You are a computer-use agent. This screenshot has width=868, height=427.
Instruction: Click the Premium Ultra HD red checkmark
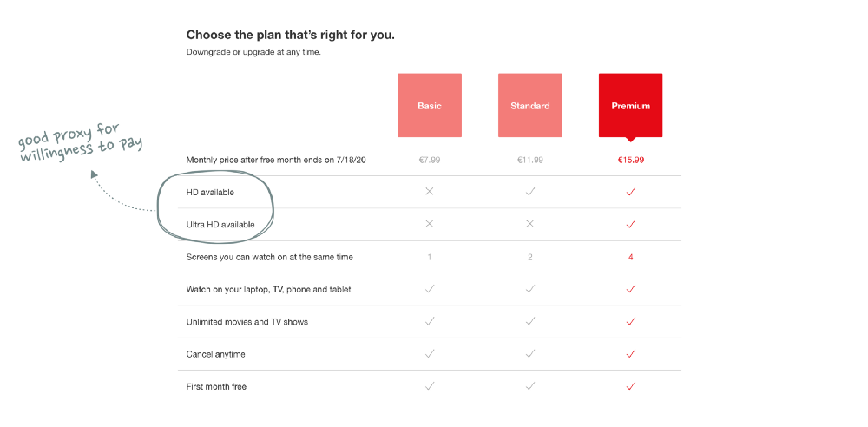(630, 224)
